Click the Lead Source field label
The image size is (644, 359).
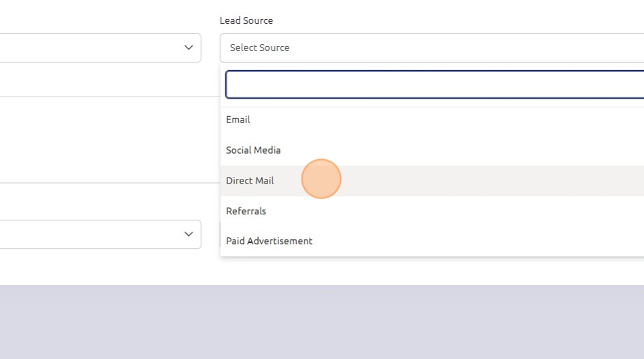click(x=246, y=20)
